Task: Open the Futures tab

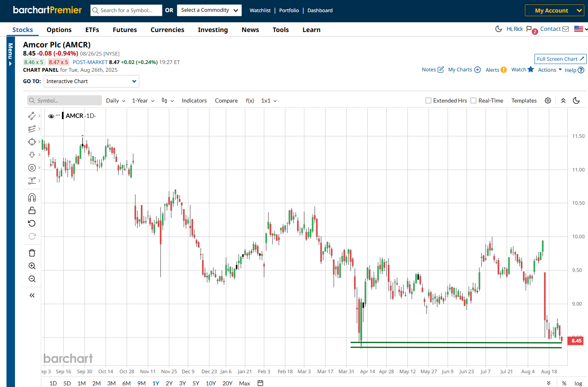Action: click(x=125, y=30)
